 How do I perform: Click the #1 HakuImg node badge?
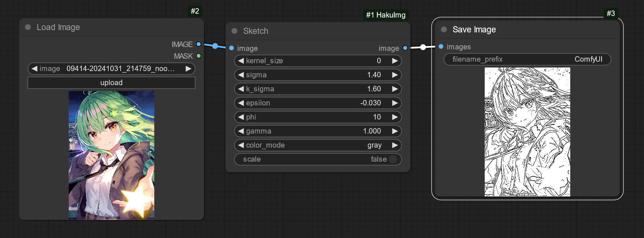point(386,15)
